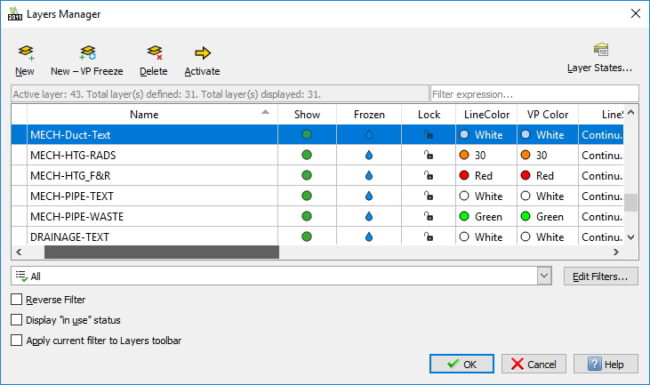This screenshot has height=385, width=650.
Task: Hide the MECH-PIPE-WASTE layer via Show dot
Action: point(307,216)
